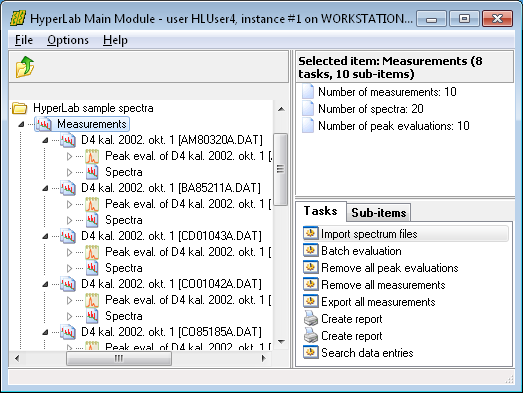Click Spectra icon under BA85211A.DAT
This screenshot has width=523, height=393.
click(92, 220)
